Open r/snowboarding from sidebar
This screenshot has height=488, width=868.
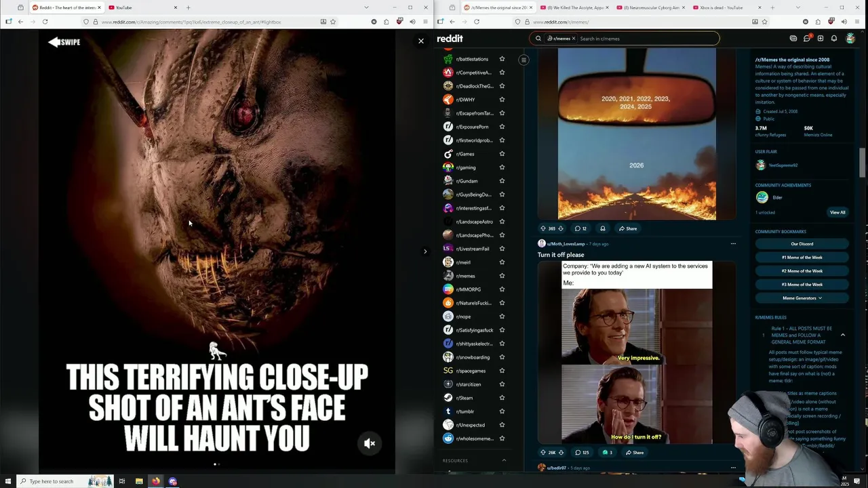(x=472, y=357)
